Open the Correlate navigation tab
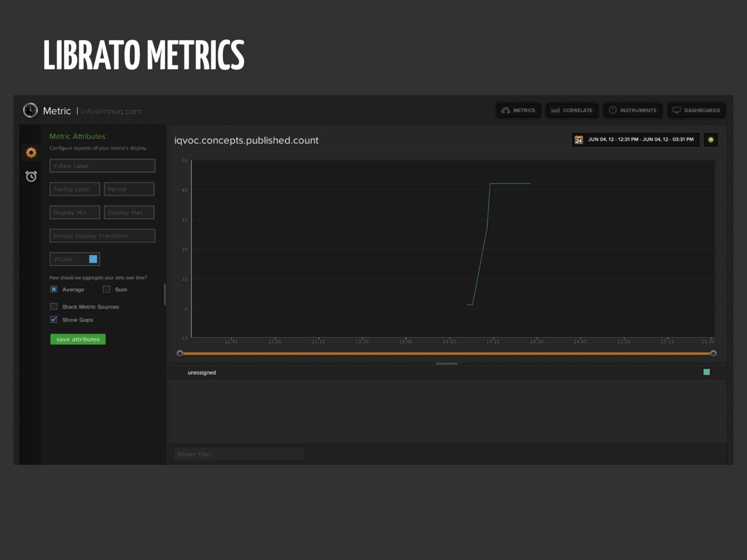The width and height of the screenshot is (747, 560). (572, 111)
